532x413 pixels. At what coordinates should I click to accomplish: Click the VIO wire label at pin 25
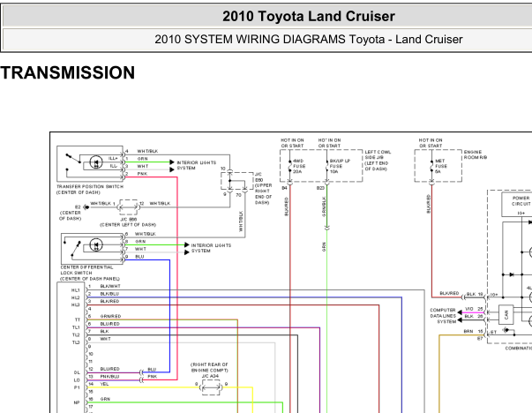[468, 309]
